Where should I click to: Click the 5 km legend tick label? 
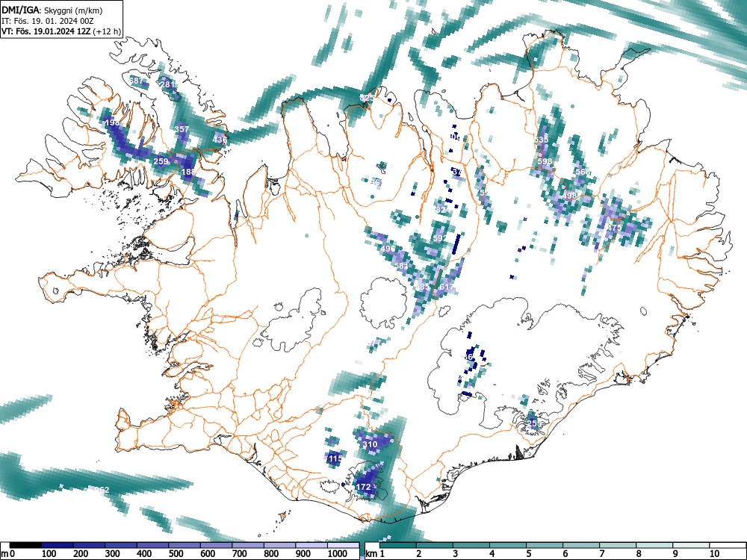tap(528, 554)
